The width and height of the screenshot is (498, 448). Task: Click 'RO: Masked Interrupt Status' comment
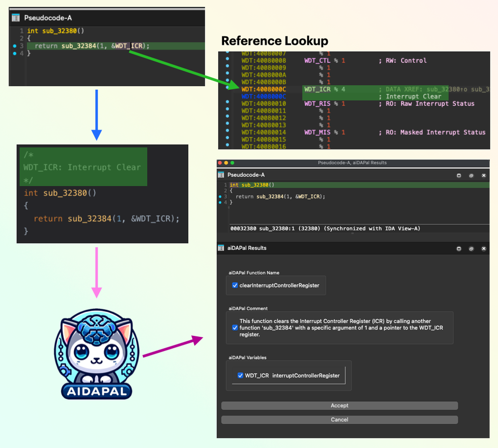[x=435, y=132]
